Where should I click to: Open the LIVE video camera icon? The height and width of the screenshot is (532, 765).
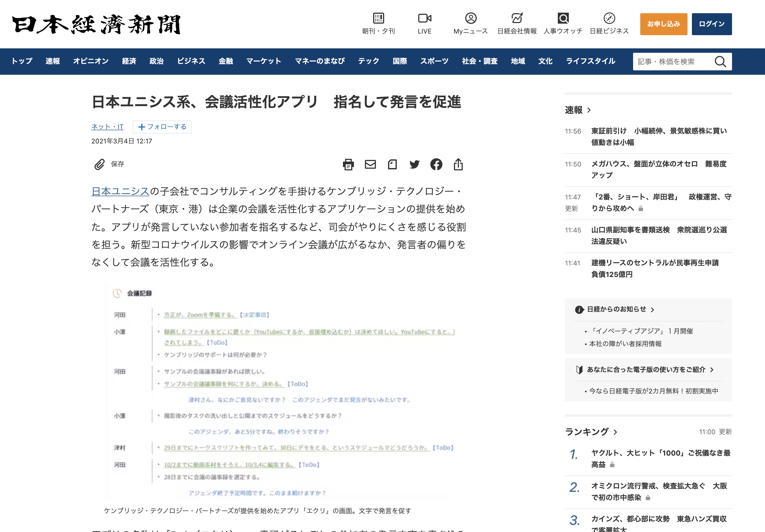tap(425, 18)
